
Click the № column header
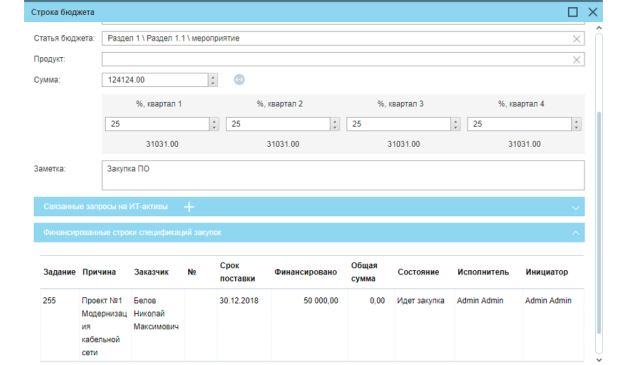pos(192,272)
